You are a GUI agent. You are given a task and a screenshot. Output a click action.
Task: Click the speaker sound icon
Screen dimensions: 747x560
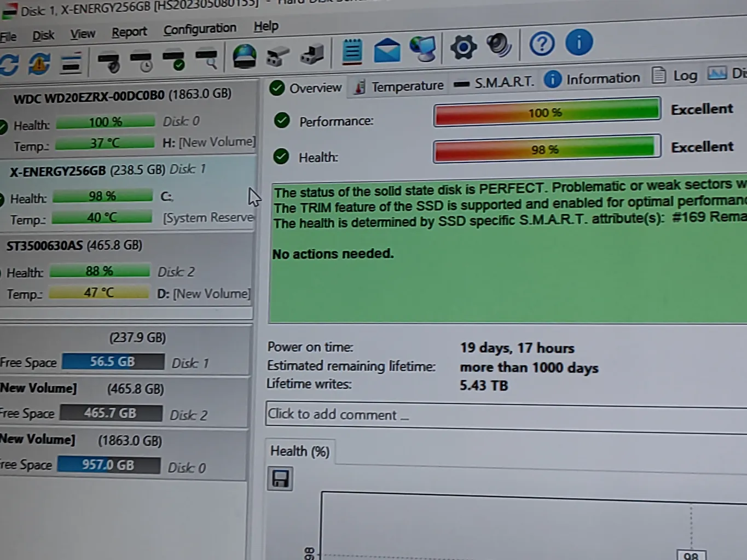click(x=499, y=45)
